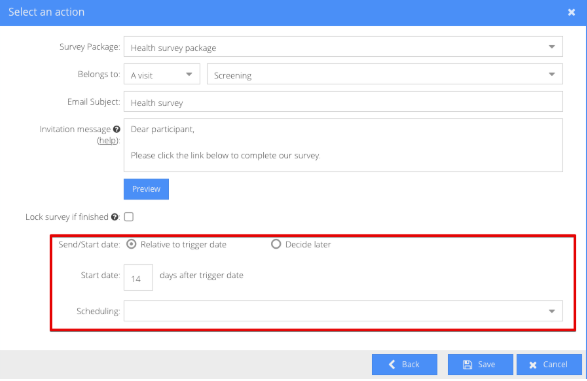Click into the Invitation message text area
587x381 pixels.
(343, 145)
